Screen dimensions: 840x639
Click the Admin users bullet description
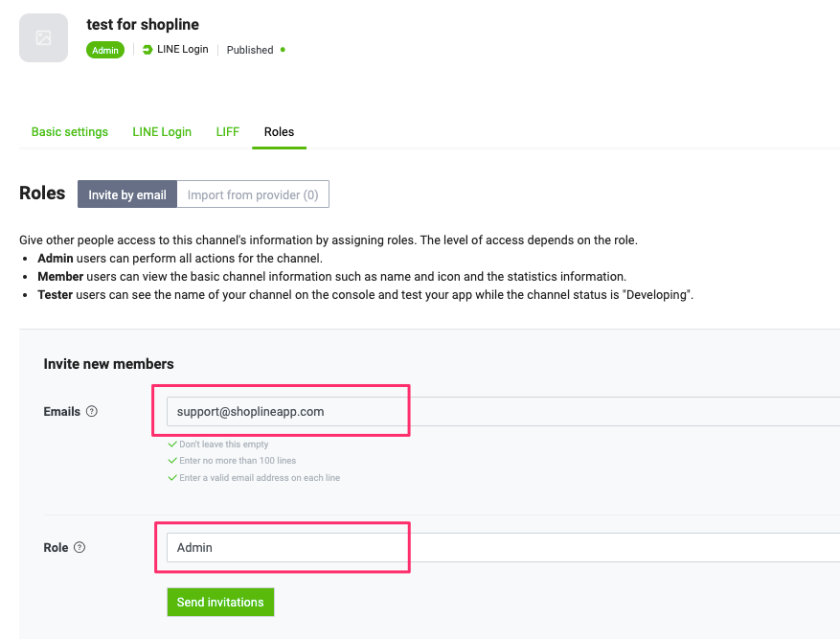(180, 258)
